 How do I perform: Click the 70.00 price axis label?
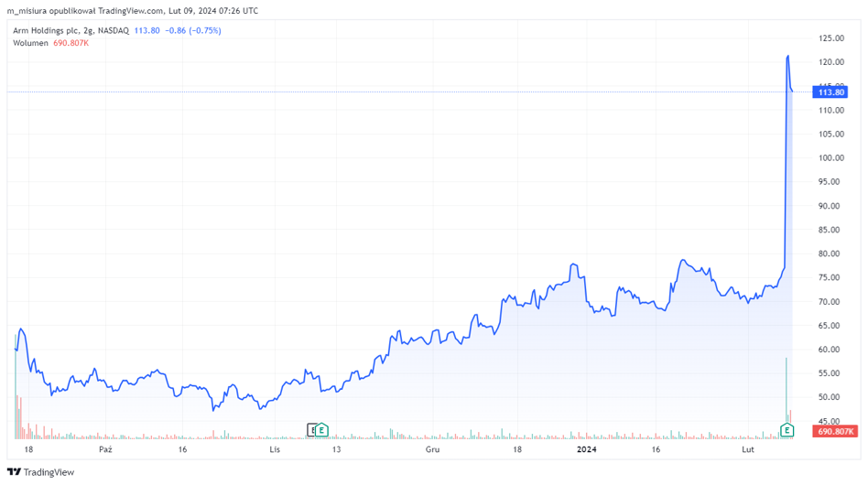point(830,301)
